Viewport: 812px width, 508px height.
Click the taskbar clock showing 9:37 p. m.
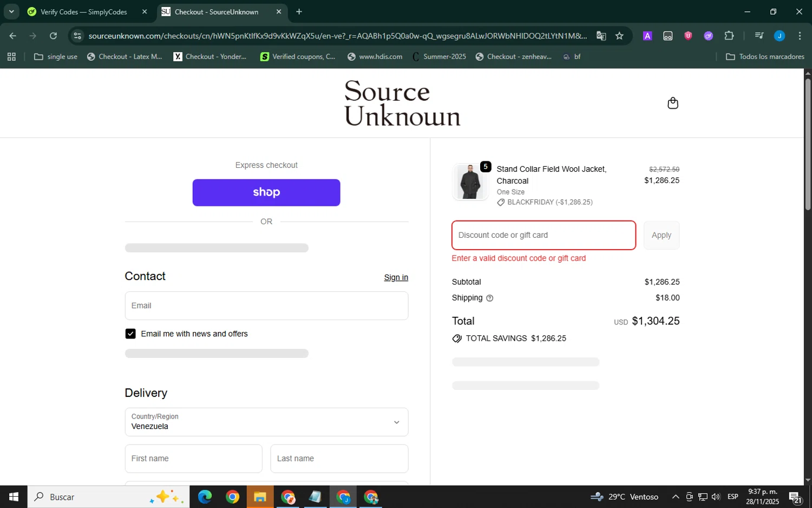(x=762, y=497)
